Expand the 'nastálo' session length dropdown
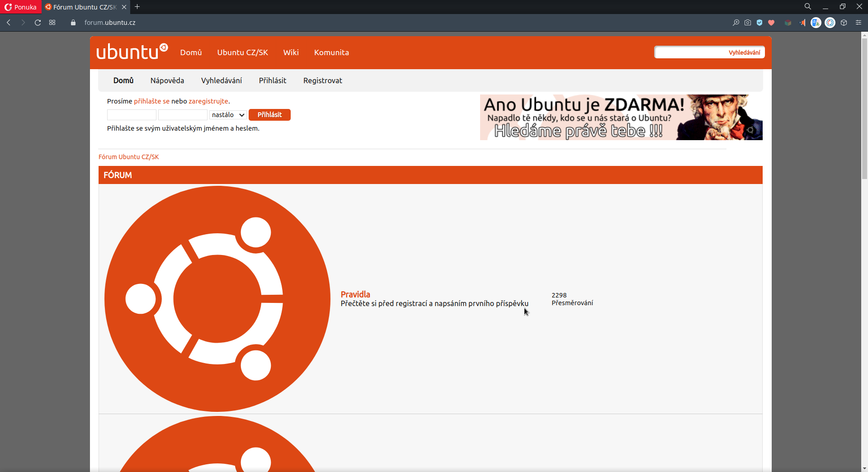This screenshot has width=868, height=472. point(228,115)
